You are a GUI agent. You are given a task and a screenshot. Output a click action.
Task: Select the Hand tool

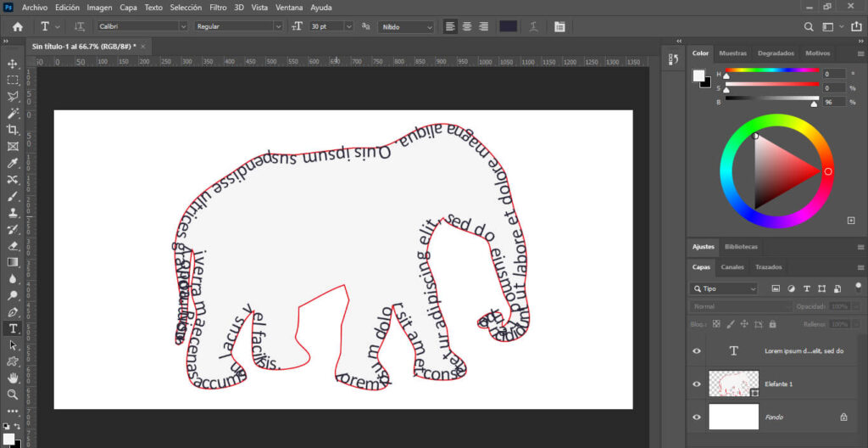click(13, 378)
